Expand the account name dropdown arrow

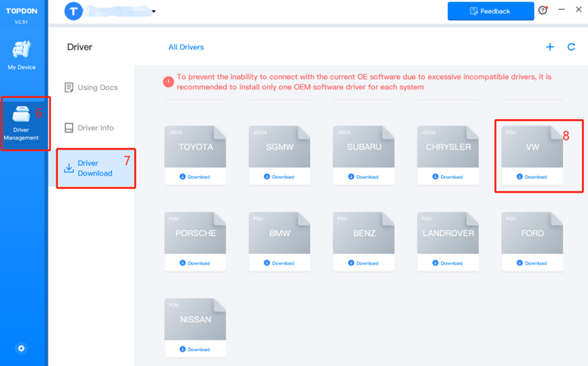click(x=154, y=12)
